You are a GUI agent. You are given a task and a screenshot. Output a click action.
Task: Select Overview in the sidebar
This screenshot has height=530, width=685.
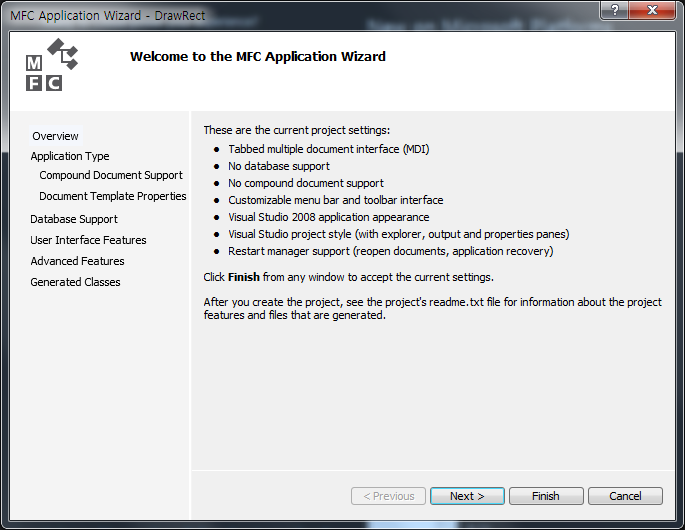(55, 136)
